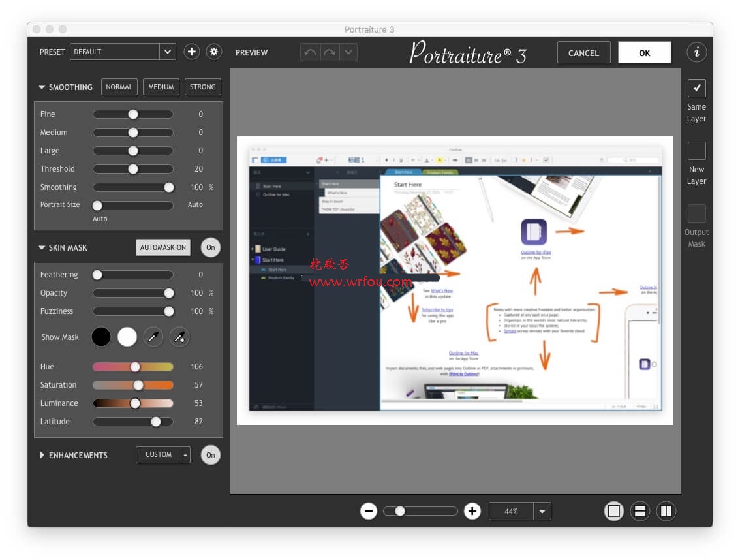Open the info about Portraiture

(696, 52)
